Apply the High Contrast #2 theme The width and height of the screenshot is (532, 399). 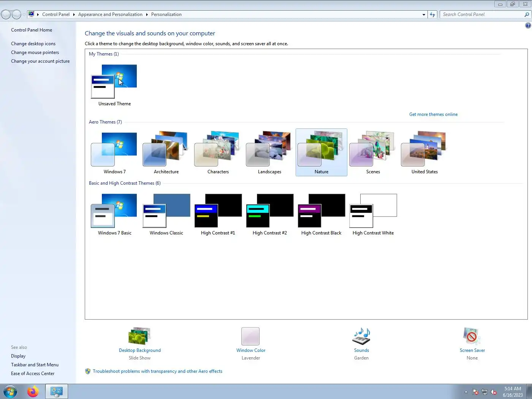click(x=269, y=214)
